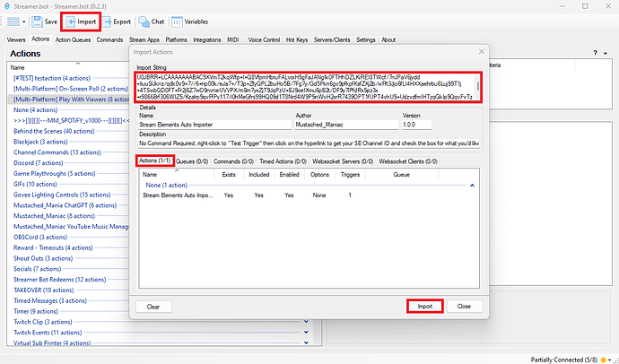The image size is (619, 364).
Task: Click the Close button in Import dialog
Action: tap(464, 306)
